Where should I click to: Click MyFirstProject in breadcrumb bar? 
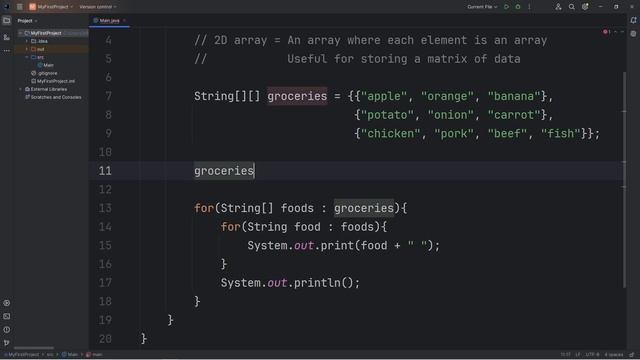[x=22, y=355]
